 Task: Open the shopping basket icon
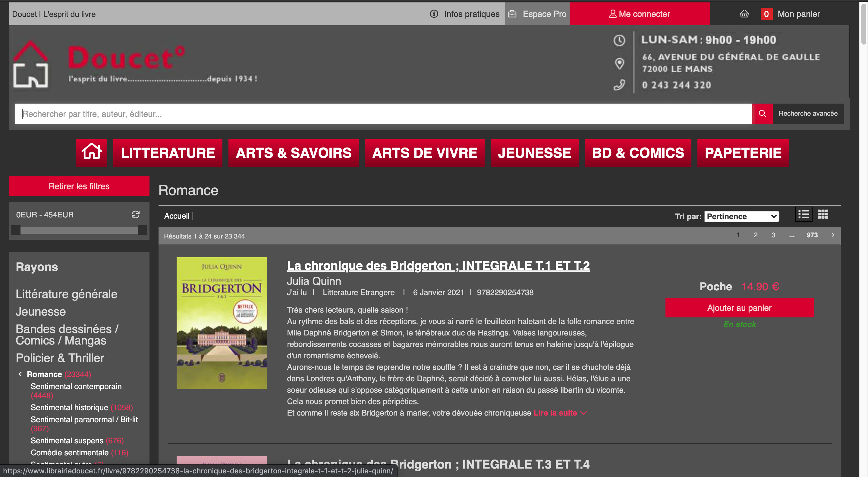tap(744, 14)
